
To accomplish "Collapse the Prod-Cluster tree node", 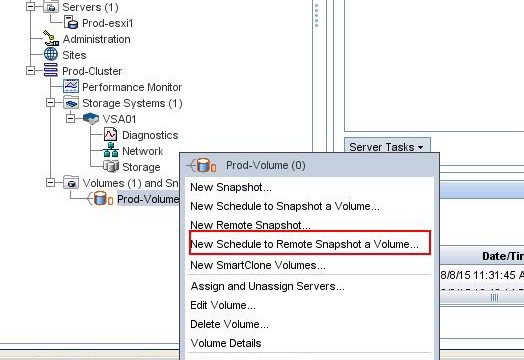I will [30, 71].
